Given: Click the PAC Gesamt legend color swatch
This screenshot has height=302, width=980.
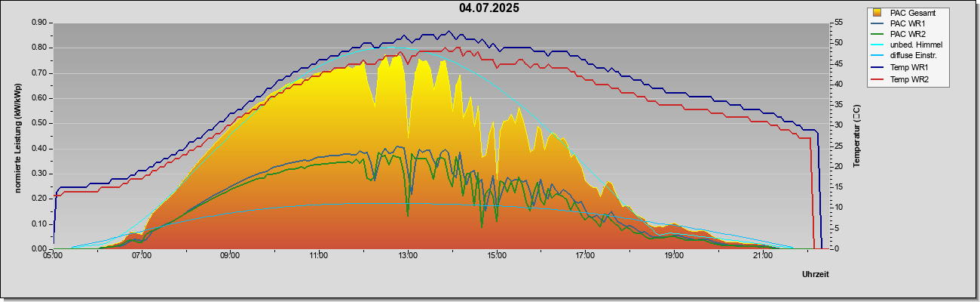Looking at the screenshot, I should click(877, 13).
